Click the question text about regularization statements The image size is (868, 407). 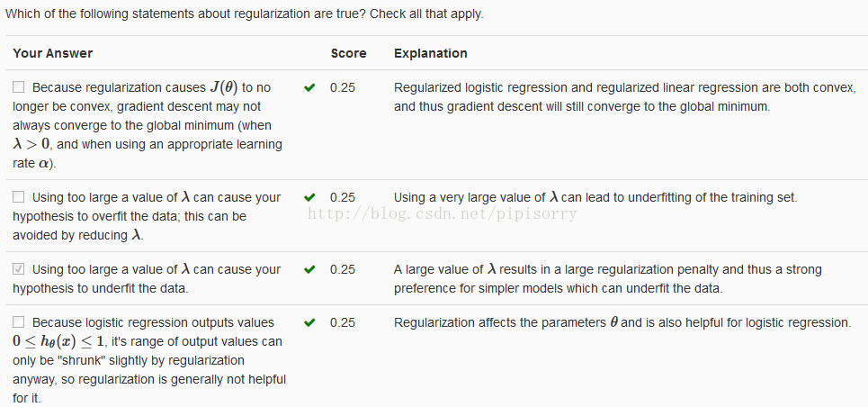tap(244, 14)
